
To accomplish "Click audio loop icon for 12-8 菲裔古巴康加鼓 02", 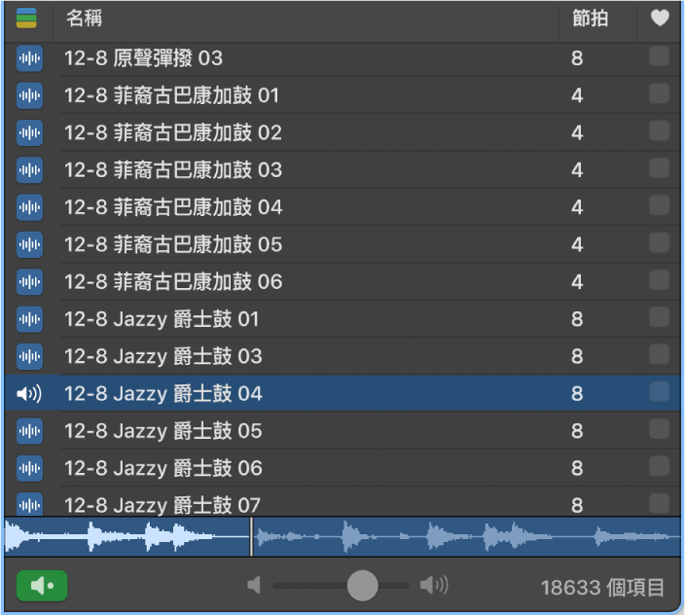I will (30, 132).
